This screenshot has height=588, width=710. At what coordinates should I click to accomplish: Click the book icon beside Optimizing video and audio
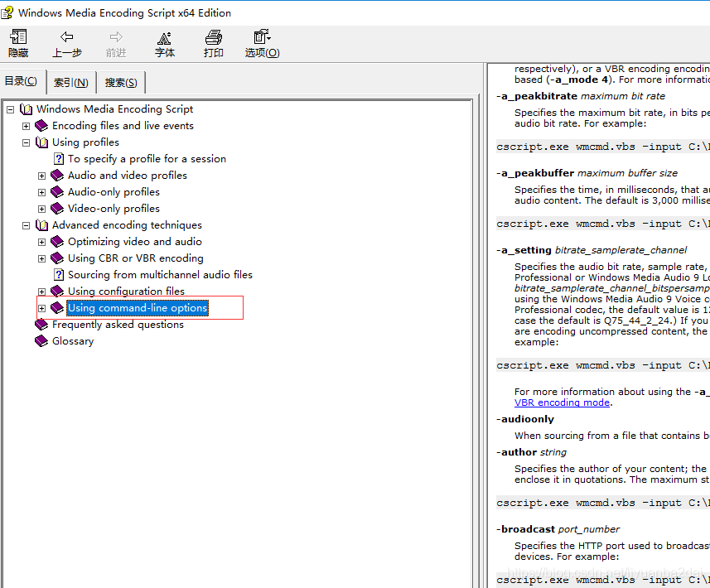click(x=57, y=242)
